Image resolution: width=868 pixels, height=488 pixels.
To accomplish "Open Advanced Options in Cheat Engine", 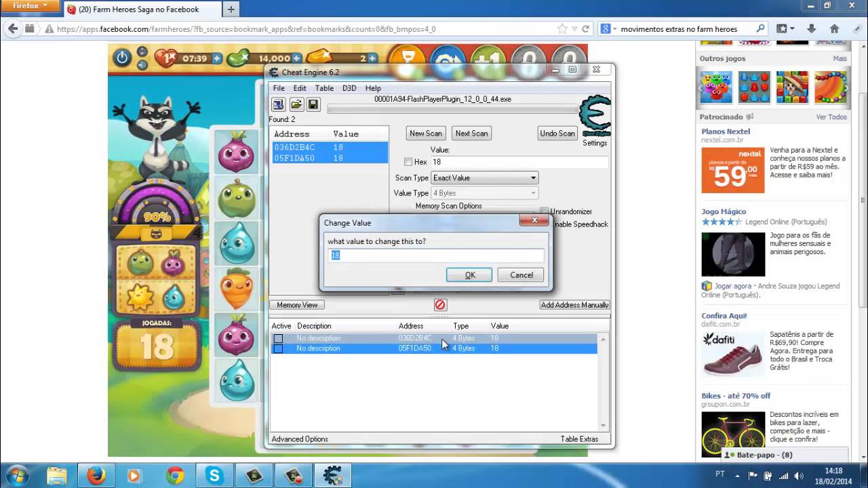I will click(300, 439).
